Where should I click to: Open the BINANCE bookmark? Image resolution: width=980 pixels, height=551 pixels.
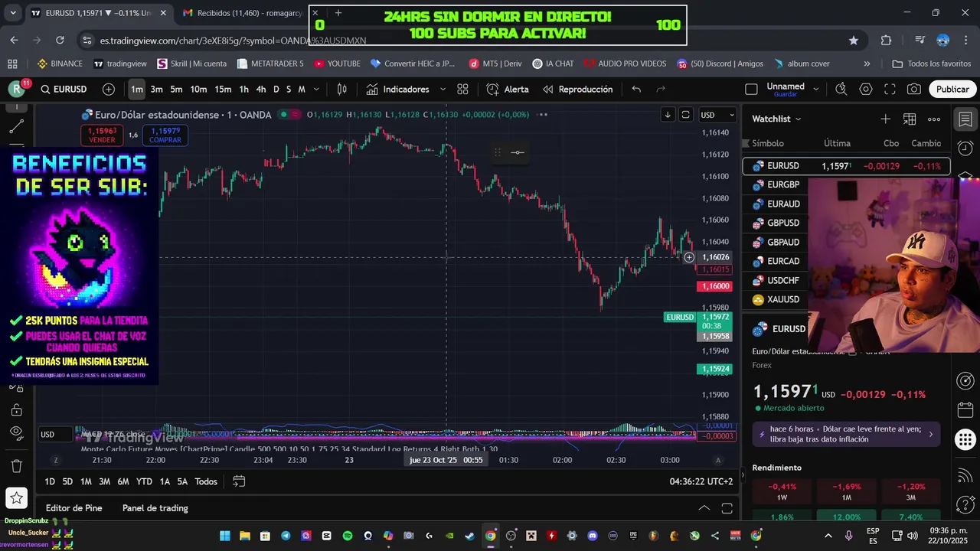tap(60, 64)
